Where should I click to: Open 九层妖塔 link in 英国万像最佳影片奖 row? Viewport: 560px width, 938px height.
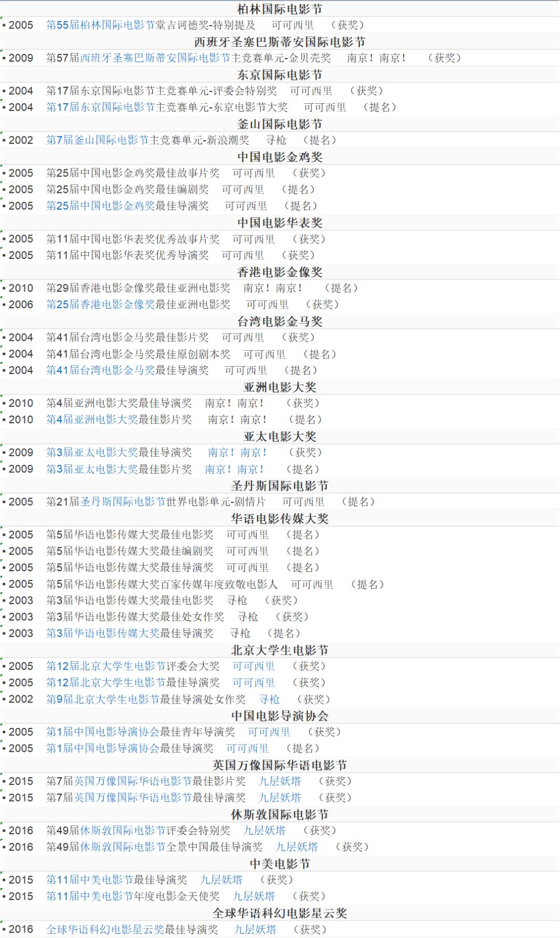(280, 781)
